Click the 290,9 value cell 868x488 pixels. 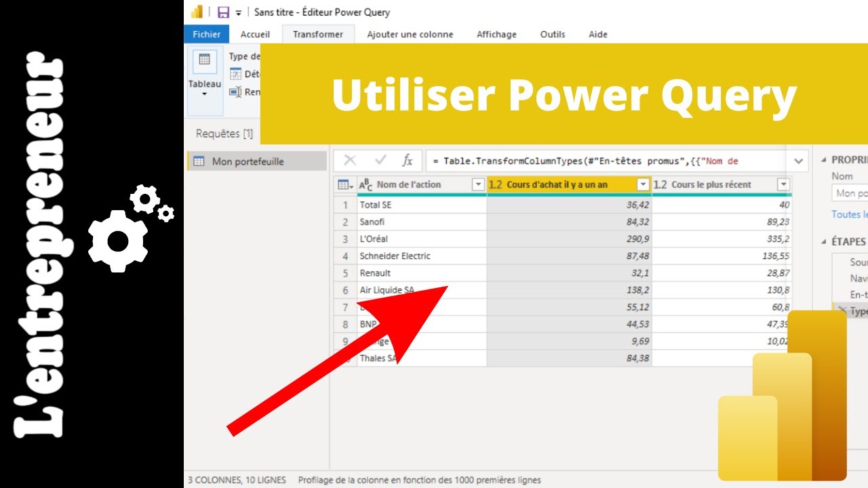point(569,239)
